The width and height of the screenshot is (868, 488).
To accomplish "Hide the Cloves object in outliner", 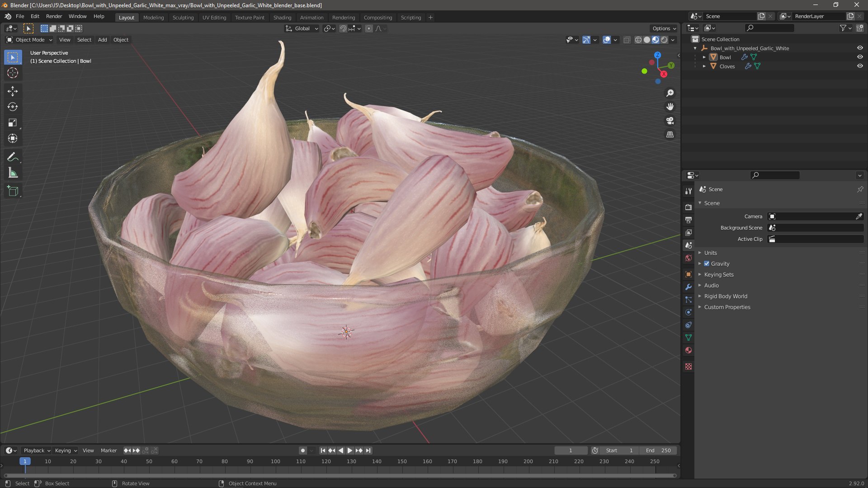I will pos(860,66).
